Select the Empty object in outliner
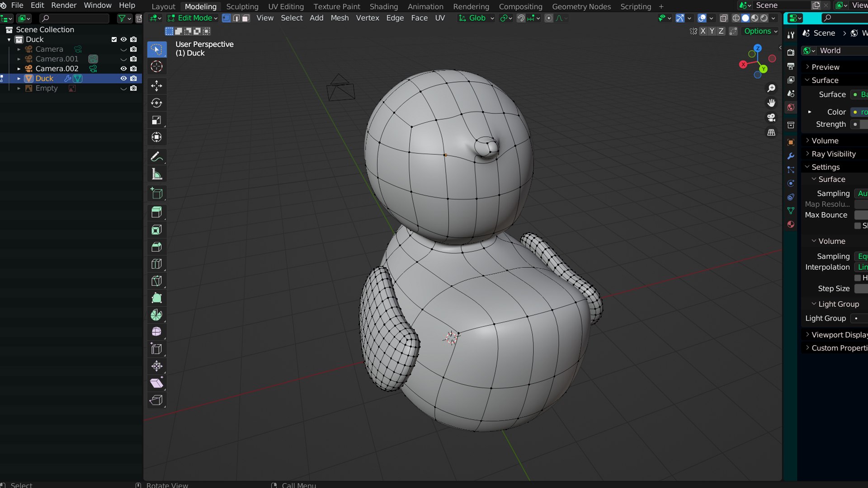Image resolution: width=868 pixels, height=488 pixels. tap(47, 88)
